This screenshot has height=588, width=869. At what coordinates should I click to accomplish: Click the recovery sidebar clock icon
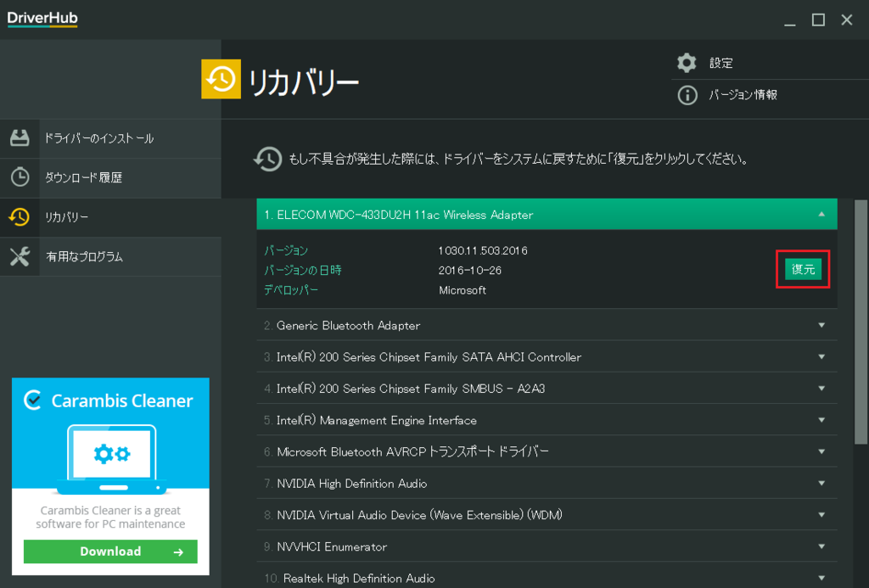20,218
